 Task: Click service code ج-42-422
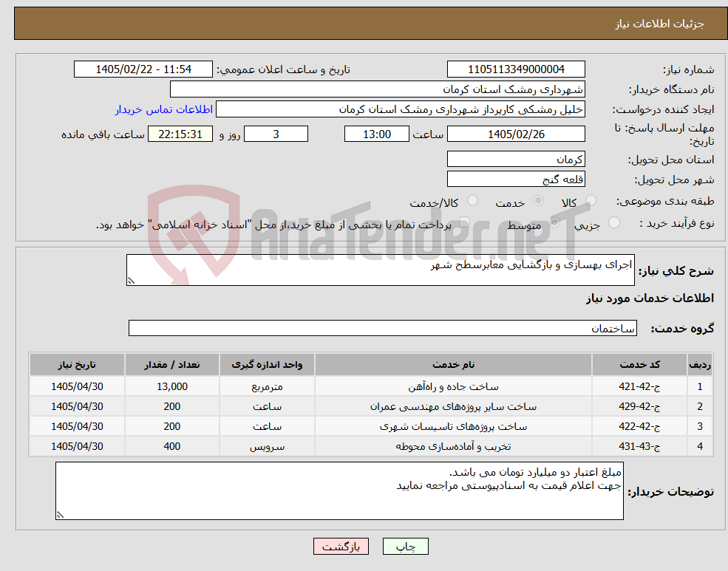point(639,426)
